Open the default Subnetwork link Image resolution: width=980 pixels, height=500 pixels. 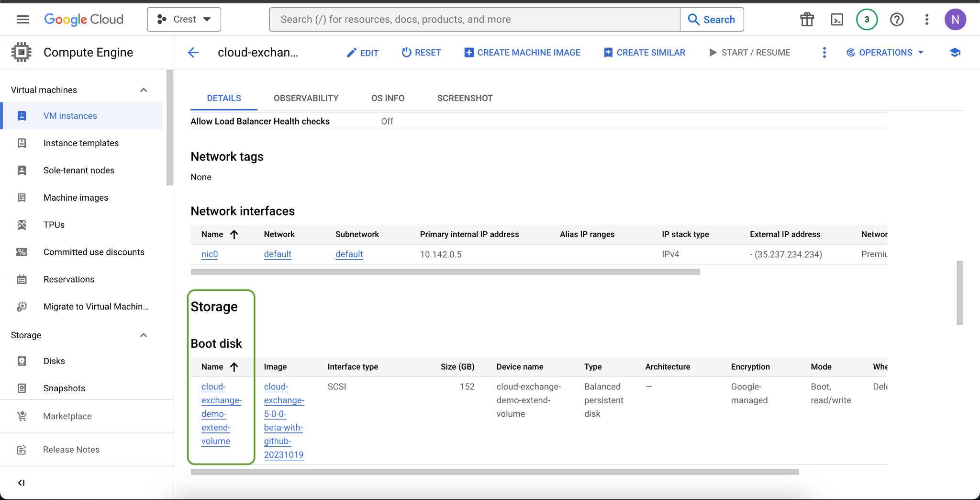coord(349,254)
